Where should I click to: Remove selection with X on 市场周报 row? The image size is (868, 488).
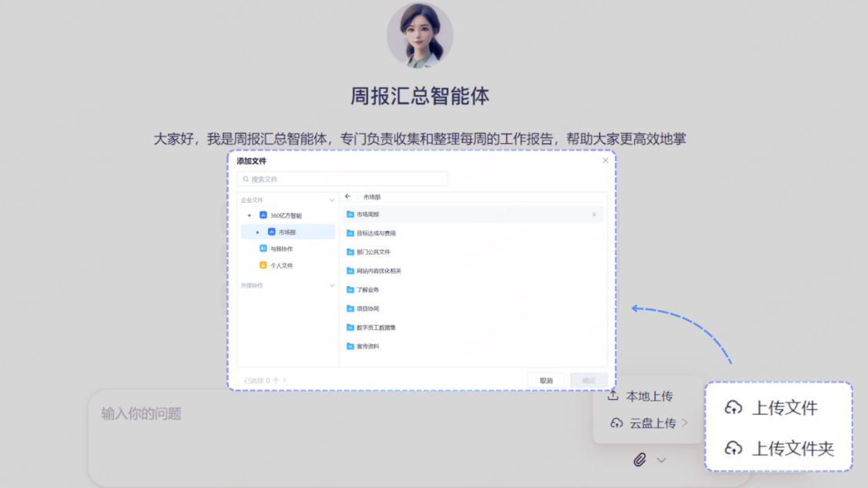pyautogui.click(x=594, y=215)
